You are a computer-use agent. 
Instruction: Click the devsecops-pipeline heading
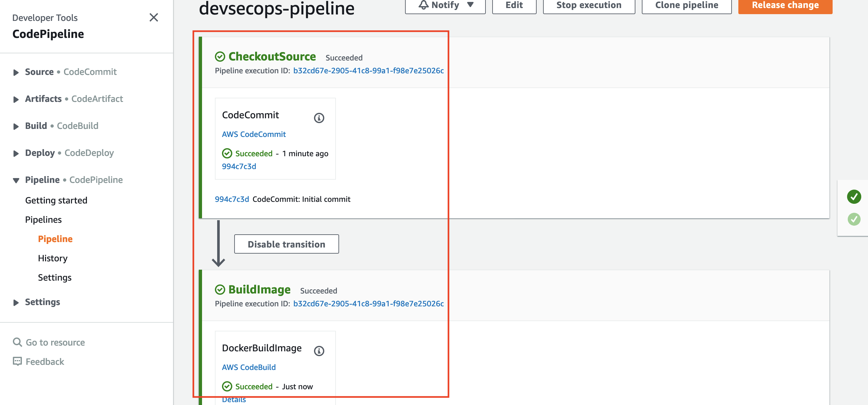tap(277, 8)
